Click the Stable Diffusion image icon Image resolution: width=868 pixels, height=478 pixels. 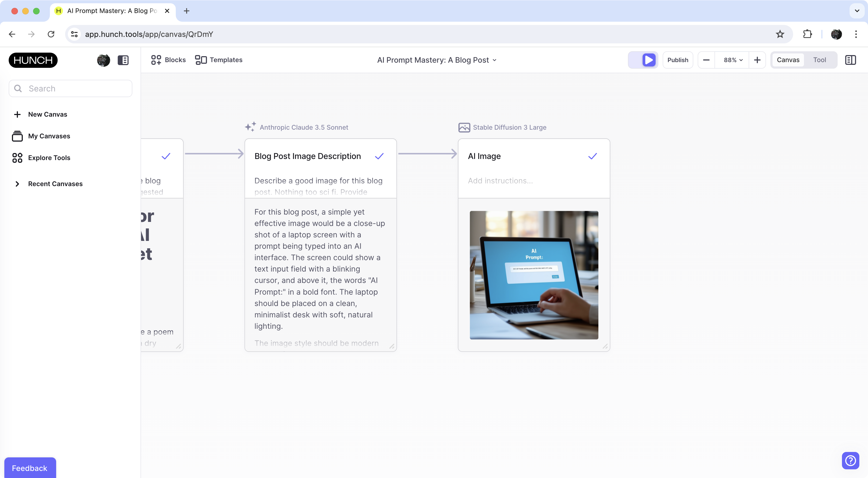point(464,128)
